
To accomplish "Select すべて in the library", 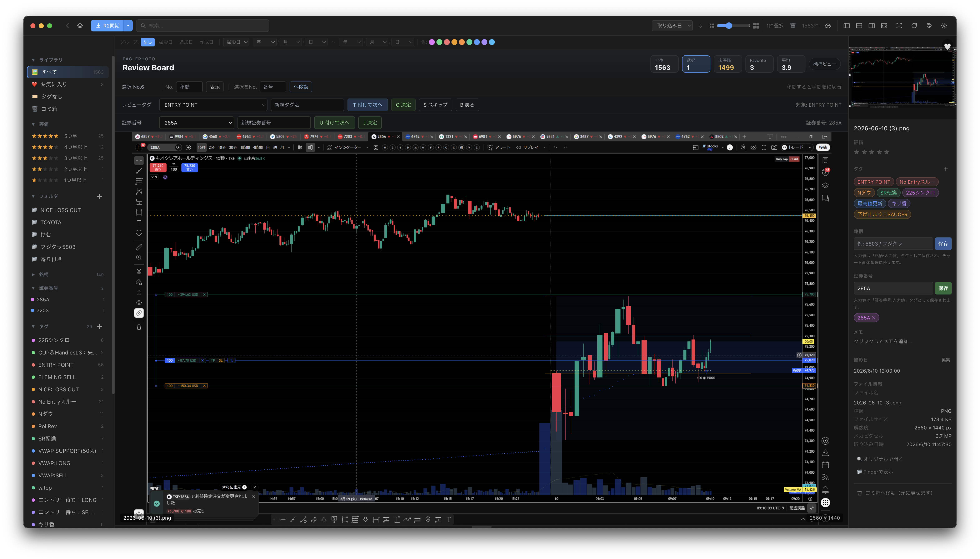I will pos(67,72).
